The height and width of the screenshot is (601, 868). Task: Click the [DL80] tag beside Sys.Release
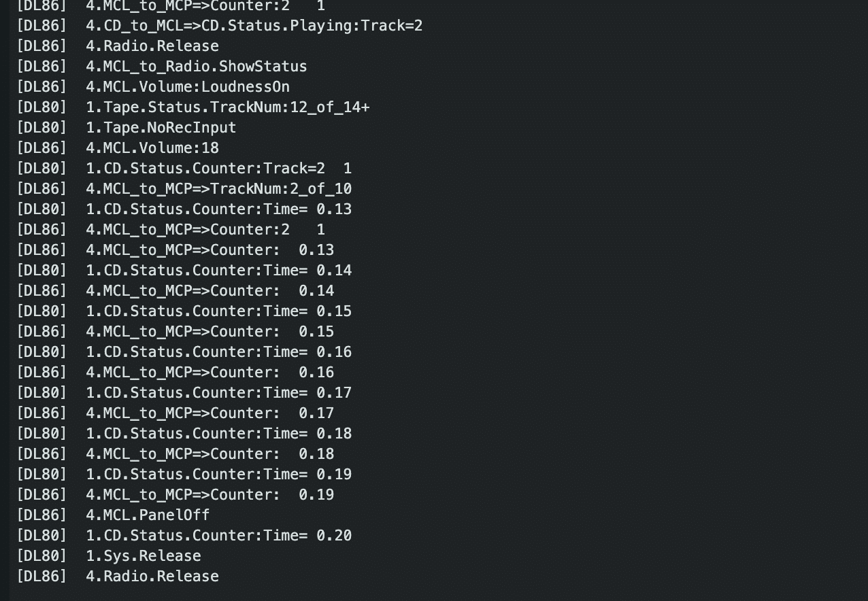41,556
